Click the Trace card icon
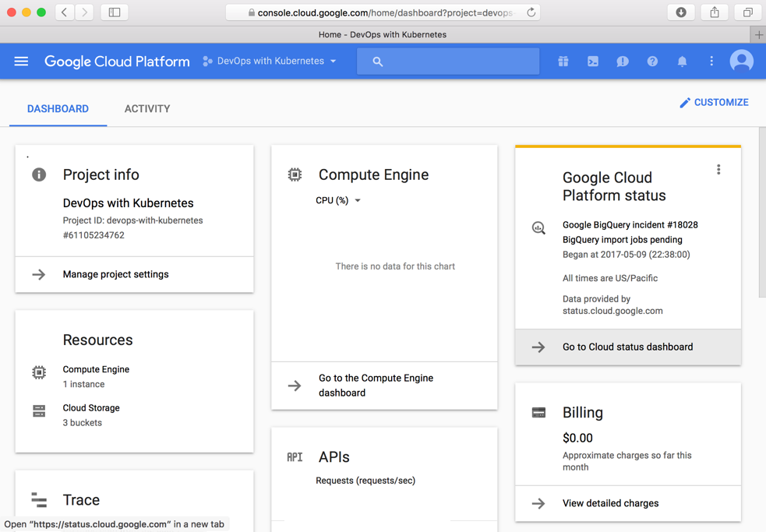This screenshot has height=532, width=766. (39, 500)
